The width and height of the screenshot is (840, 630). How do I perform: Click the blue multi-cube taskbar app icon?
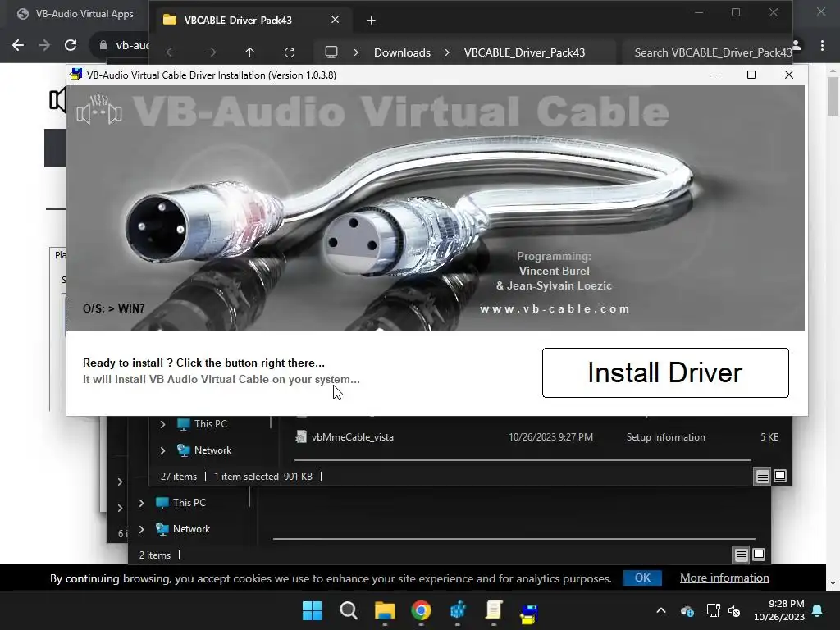(x=458, y=610)
